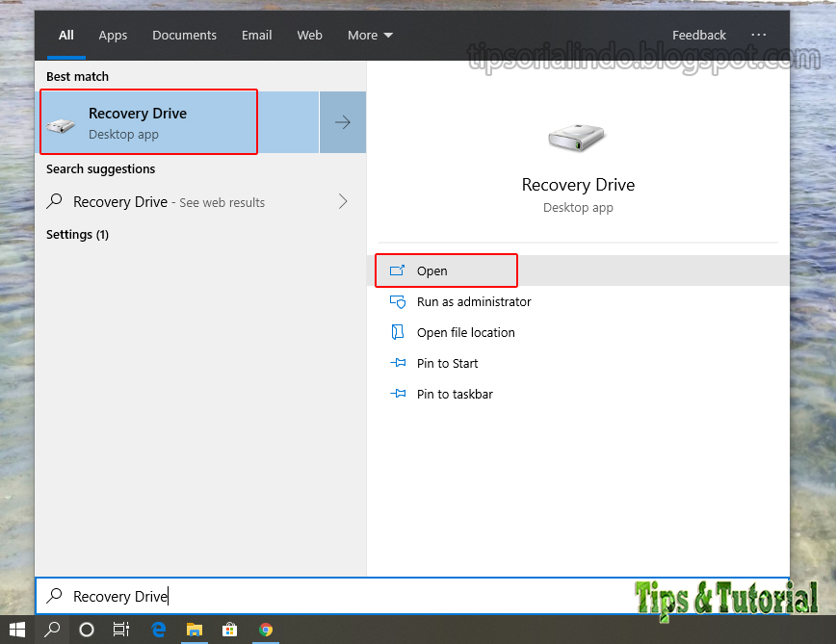This screenshot has height=644, width=836.
Task: Open the Start menu button
Action: point(17,630)
